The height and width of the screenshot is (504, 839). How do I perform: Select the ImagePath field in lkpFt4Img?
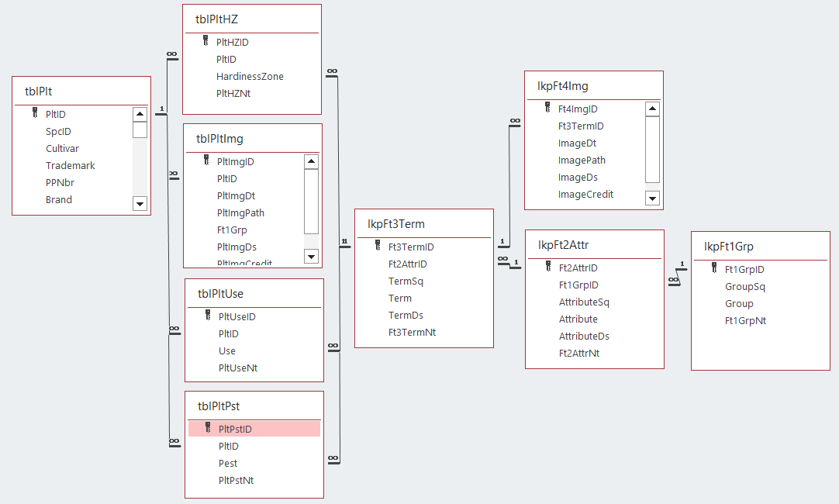582,161
